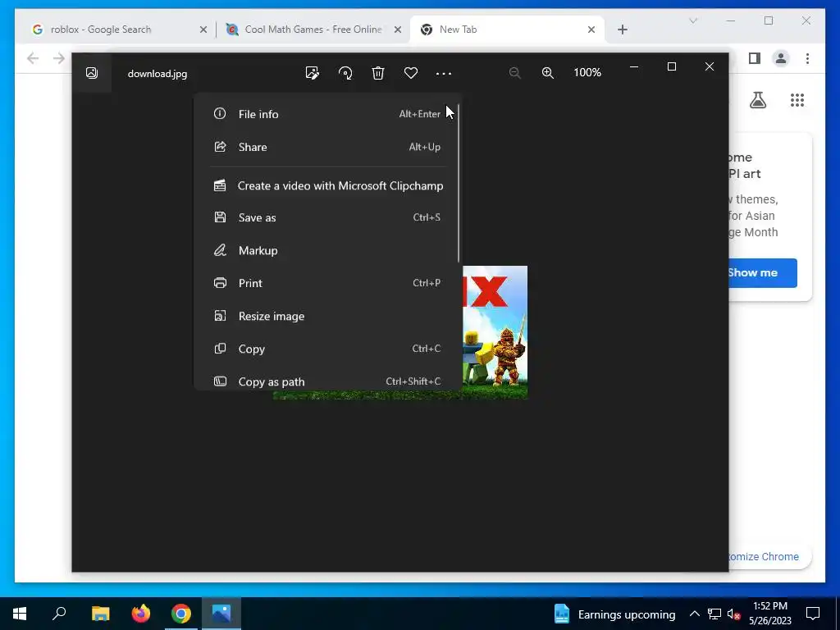The height and width of the screenshot is (630, 840).
Task: Open a new Chrome tab with plus button
Action: [623, 30]
